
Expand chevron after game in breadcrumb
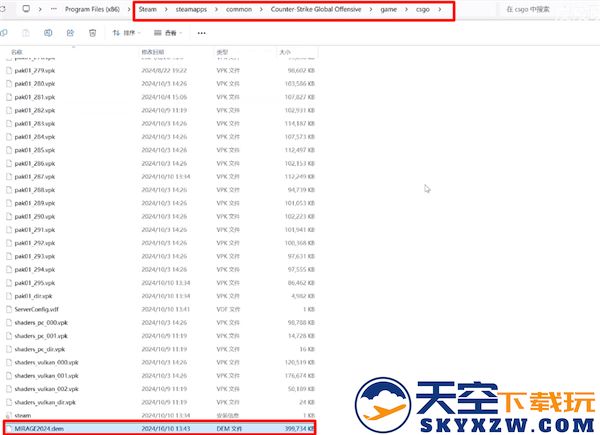[406, 9]
